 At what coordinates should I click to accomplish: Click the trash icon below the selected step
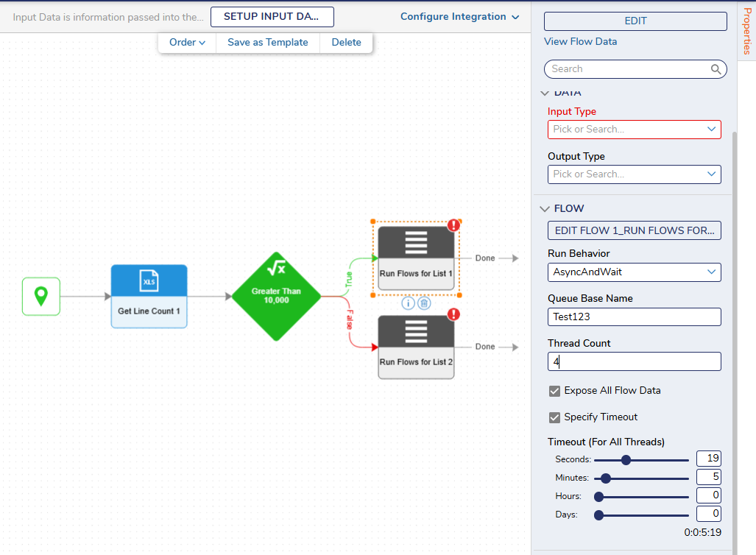pyautogui.click(x=424, y=303)
